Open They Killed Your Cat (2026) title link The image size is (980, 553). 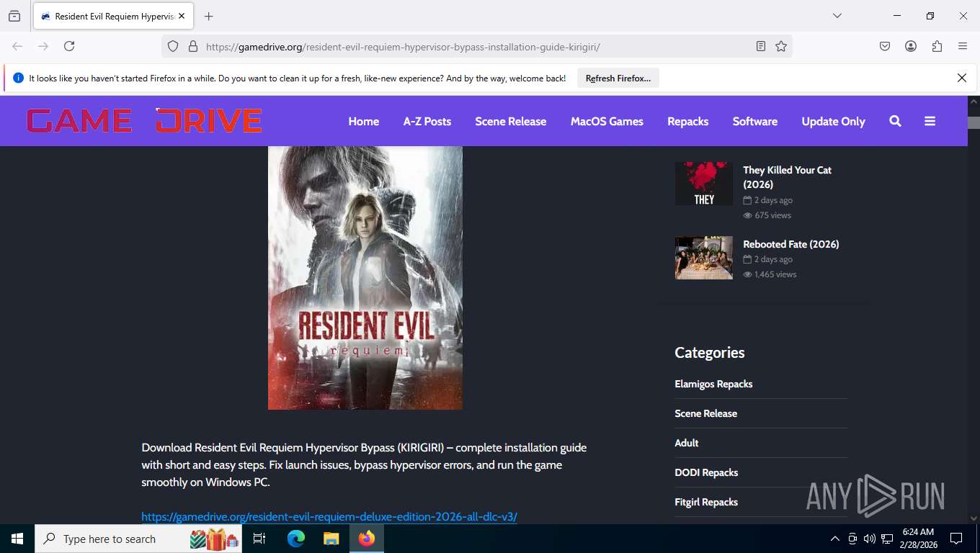click(x=788, y=177)
